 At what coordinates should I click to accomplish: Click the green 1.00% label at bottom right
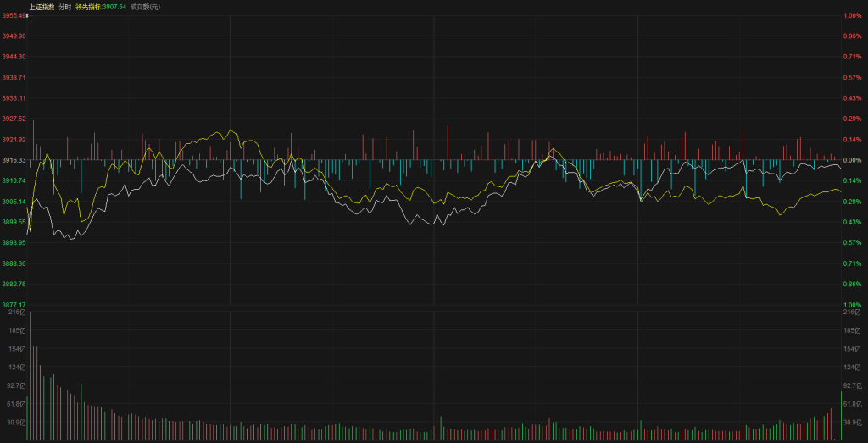(x=852, y=305)
